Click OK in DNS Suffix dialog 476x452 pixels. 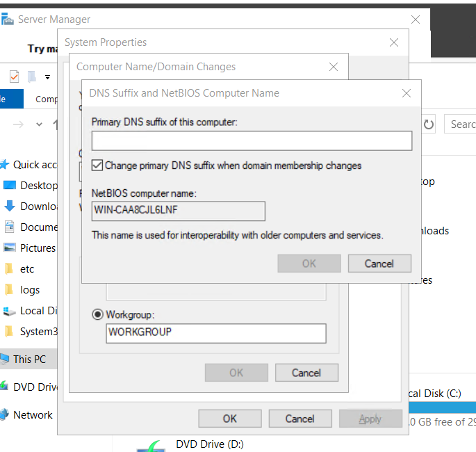309,264
